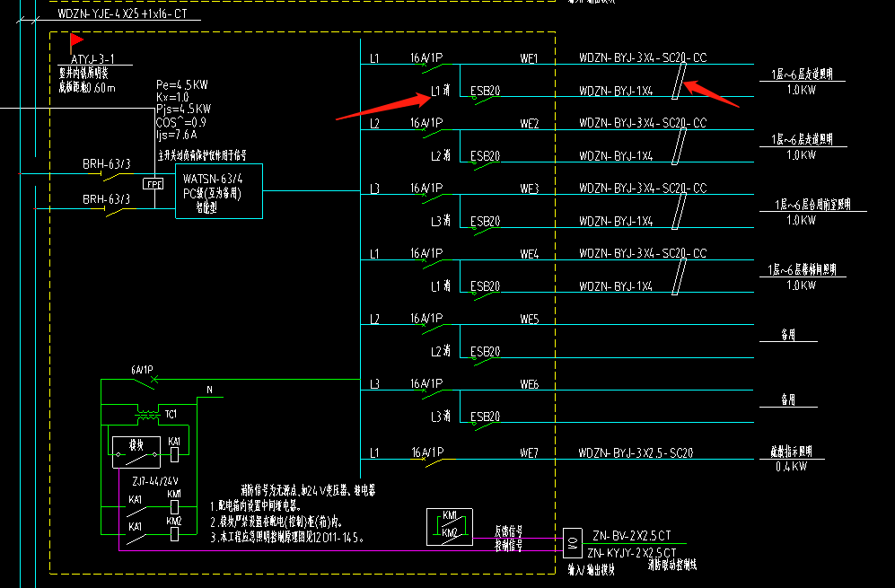The width and height of the screenshot is (895, 588).
Task: Select the 底距地0.60m installation note
Action: 87,87
